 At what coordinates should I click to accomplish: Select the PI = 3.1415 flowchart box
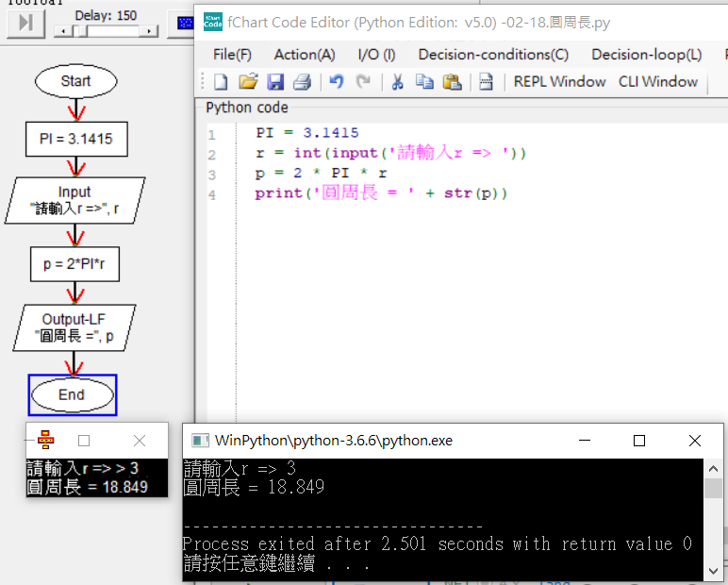[x=76, y=139]
